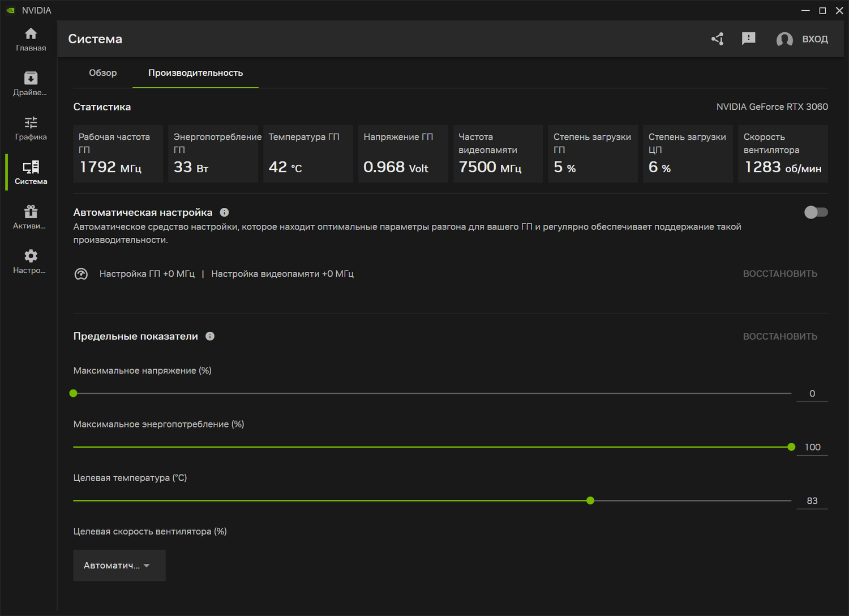Screen dimensions: 849x616
Task: Click info icon beside Автоматическая настройка
Action: (224, 212)
